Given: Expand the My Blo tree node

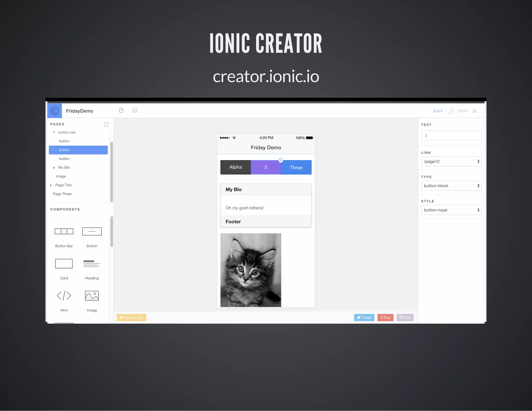Looking at the screenshot, I should point(54,168).
